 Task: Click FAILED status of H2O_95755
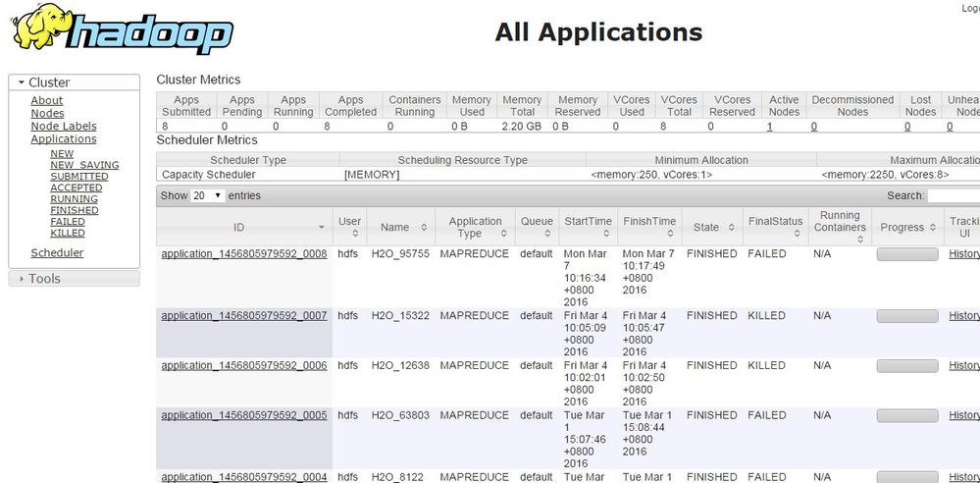click(766, 254)
